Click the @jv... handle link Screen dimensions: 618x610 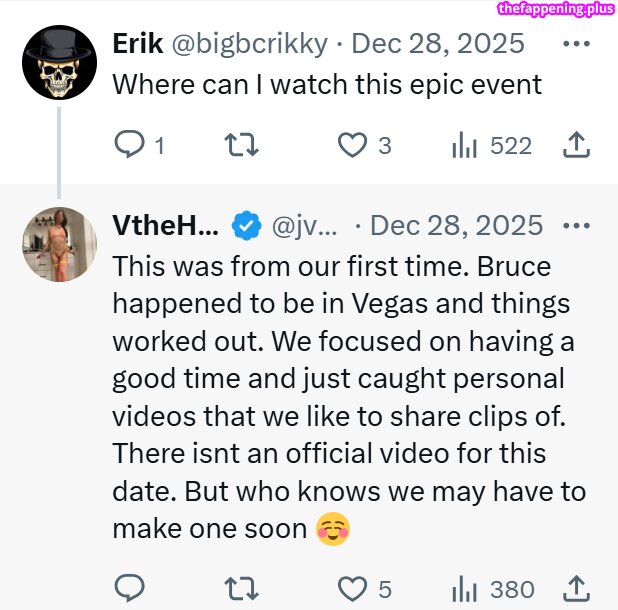click(x=306, y=225)
